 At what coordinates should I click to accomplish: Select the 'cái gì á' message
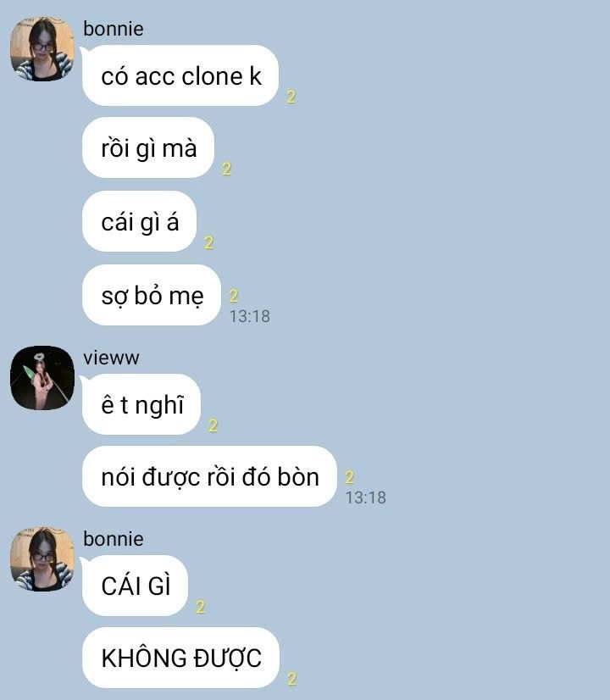(x=139, y=221)
